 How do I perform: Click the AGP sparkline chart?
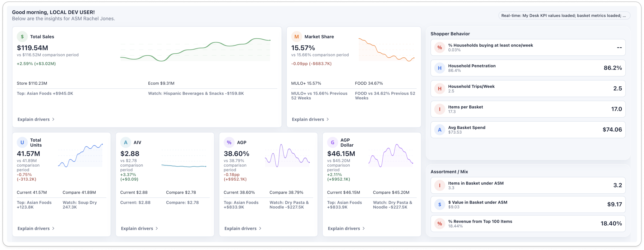pyautogui.click(x=287, y=155)
